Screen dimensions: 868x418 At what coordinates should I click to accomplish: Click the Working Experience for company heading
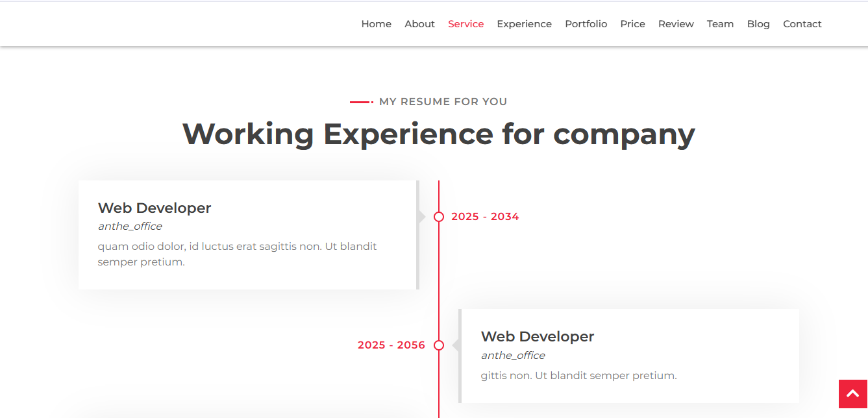click(x=438, y=134)
